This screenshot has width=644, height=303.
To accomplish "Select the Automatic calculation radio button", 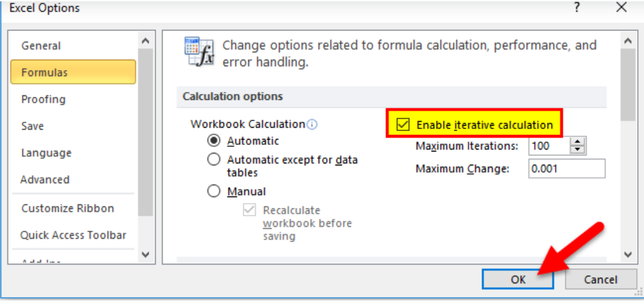I will coord(214,141).
